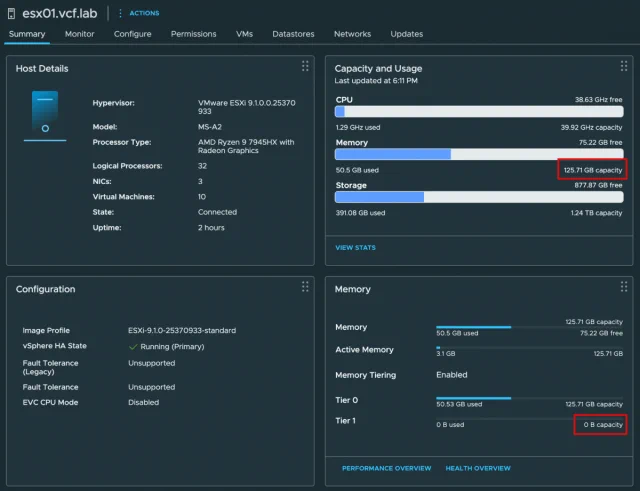Click the 391.08 GB used text
The width and height of the screenshot is (640, 491).
point(360,213)
